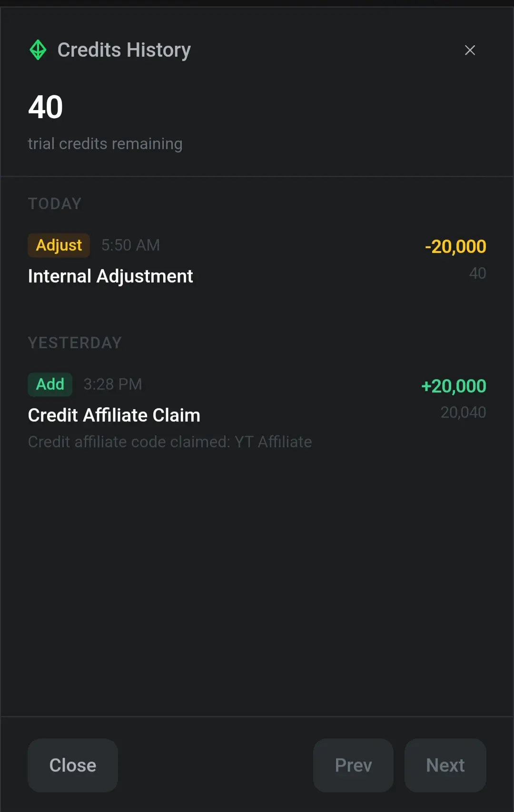514x812 pixels.
Task: Click trial credits remaining label
Action: tap(105, 144)
